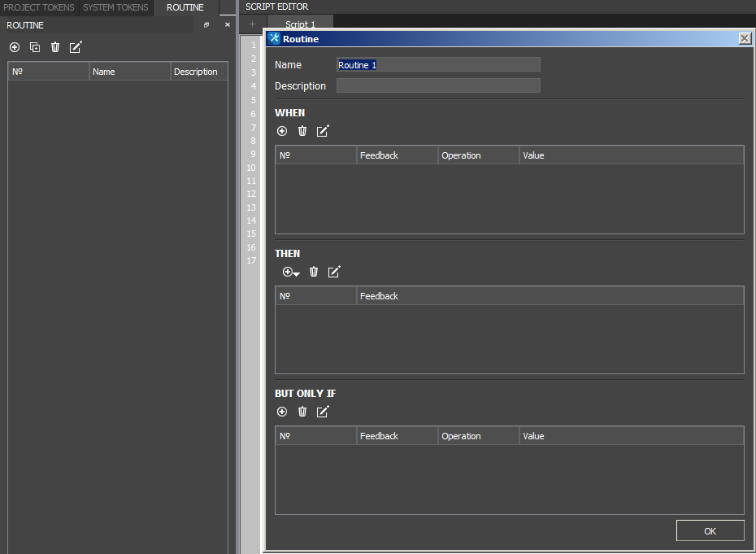Open the Script 1 tab
This screenshot has width=756, height=554.
(x=300, y=24)
